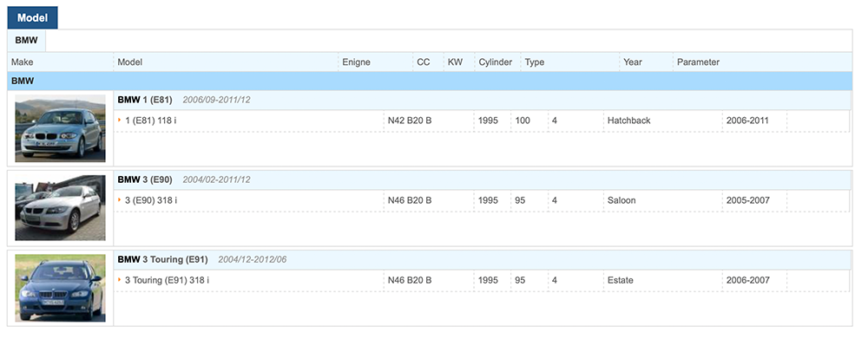The height and width of the screenshot is (339, 868).
Task: Open the 3 Touring (E91) 318 i model row
Action: [x=482, y=280]
